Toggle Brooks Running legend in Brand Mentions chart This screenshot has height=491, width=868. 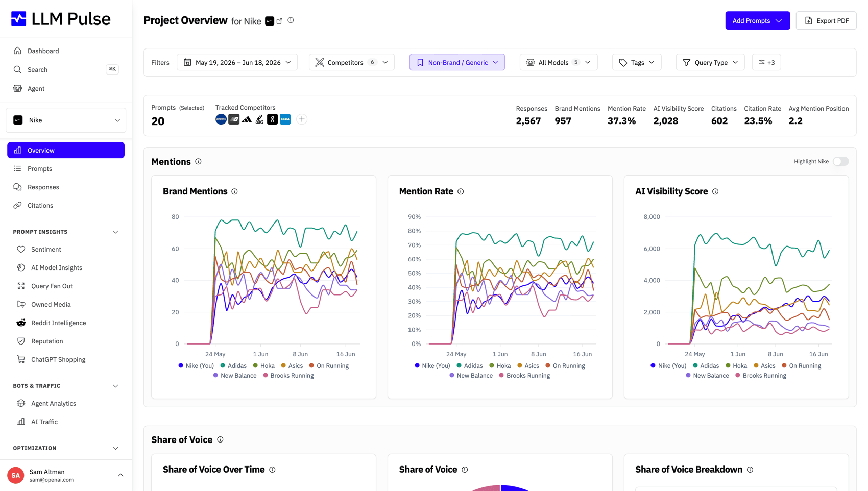coord(288,376)
